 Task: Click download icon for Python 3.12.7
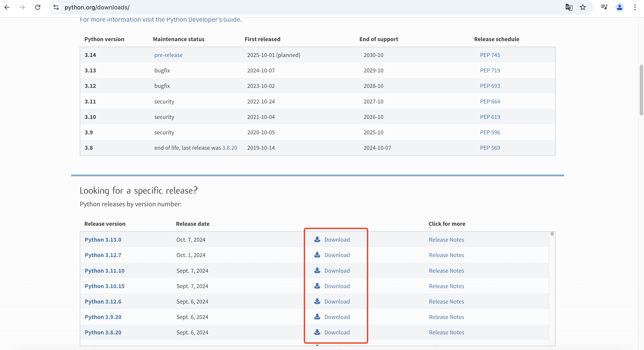pos(317,255)
